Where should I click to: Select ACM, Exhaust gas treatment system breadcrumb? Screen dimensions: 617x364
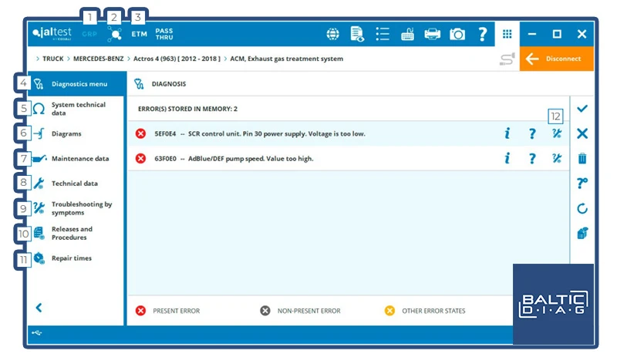pos(286,59)
